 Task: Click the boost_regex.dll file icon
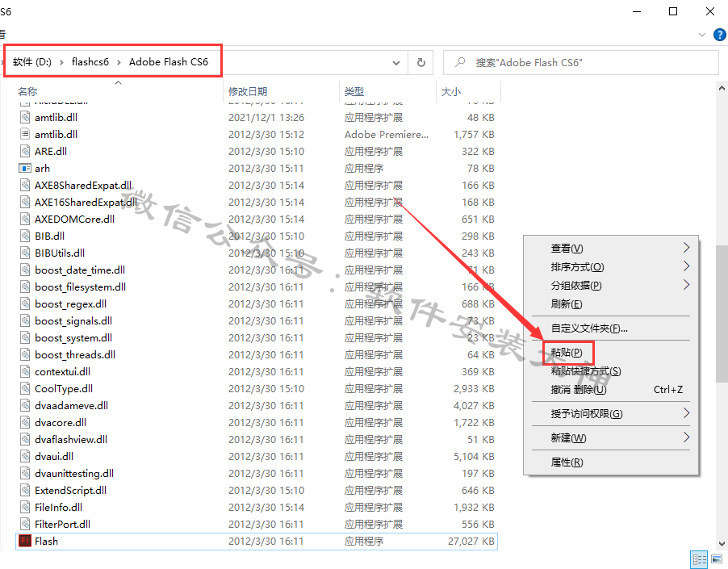24,304
